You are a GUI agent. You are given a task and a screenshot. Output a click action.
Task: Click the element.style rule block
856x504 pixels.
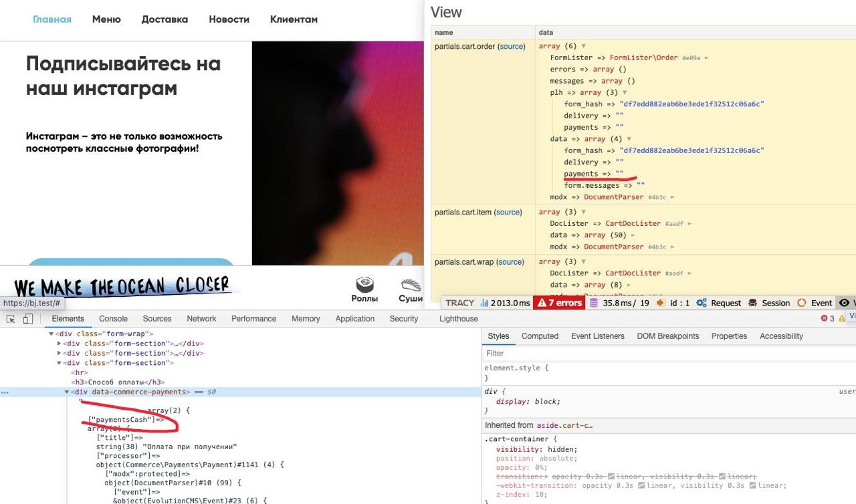click(x=669, y=372)
